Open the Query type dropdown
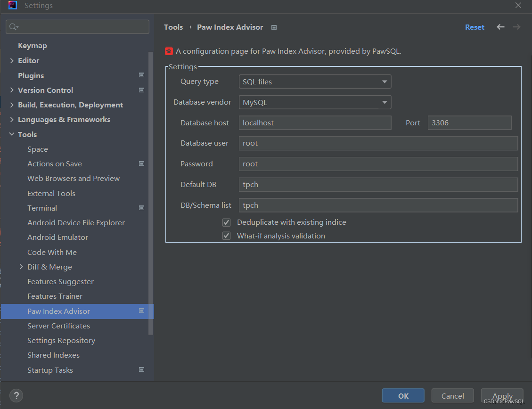Screen dimensions: 532x409 coord(315,82)
